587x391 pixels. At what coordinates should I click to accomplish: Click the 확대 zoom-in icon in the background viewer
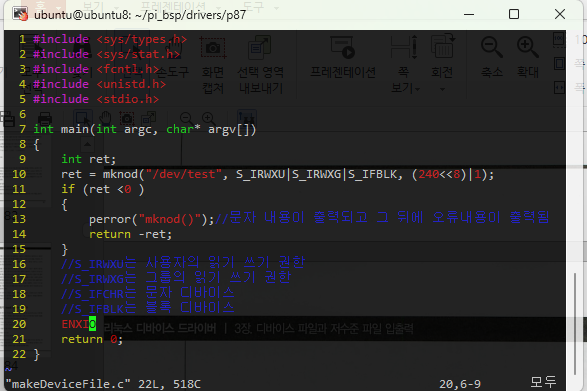pos(527,47)
